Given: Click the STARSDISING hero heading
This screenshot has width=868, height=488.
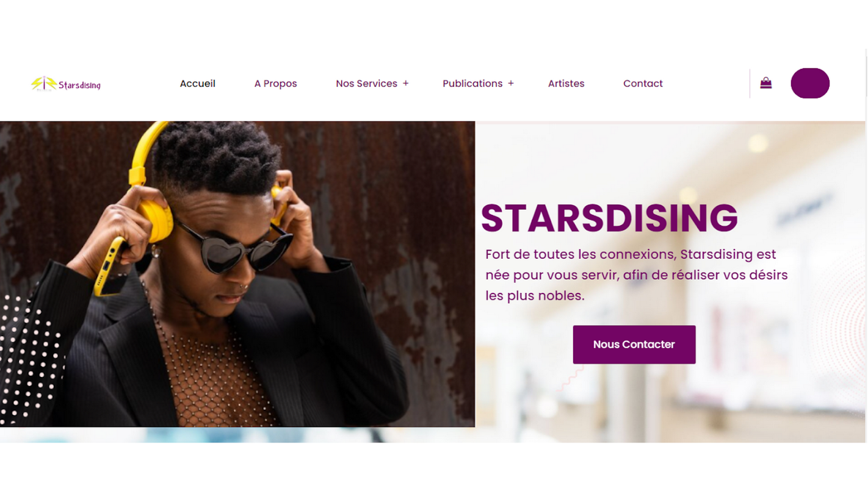Looking at the screenshot, I should (x=609, y=218).
